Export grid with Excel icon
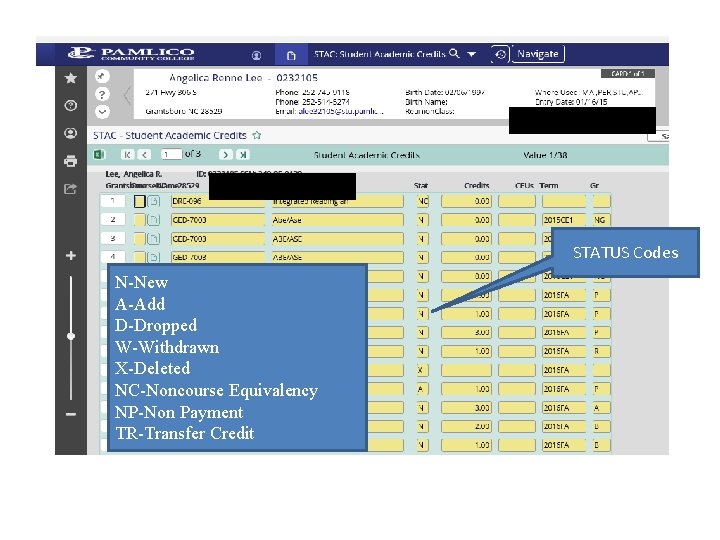 (x=99, y=155)
